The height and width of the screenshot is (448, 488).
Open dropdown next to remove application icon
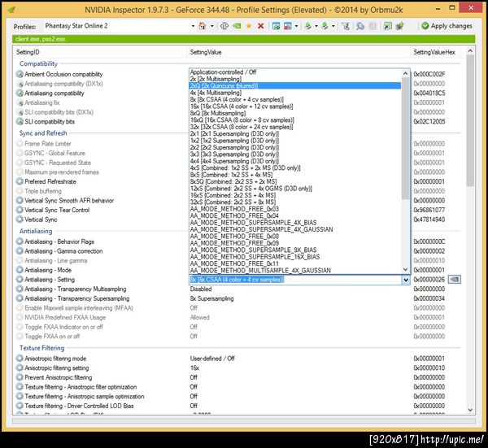tap(296, 26)
